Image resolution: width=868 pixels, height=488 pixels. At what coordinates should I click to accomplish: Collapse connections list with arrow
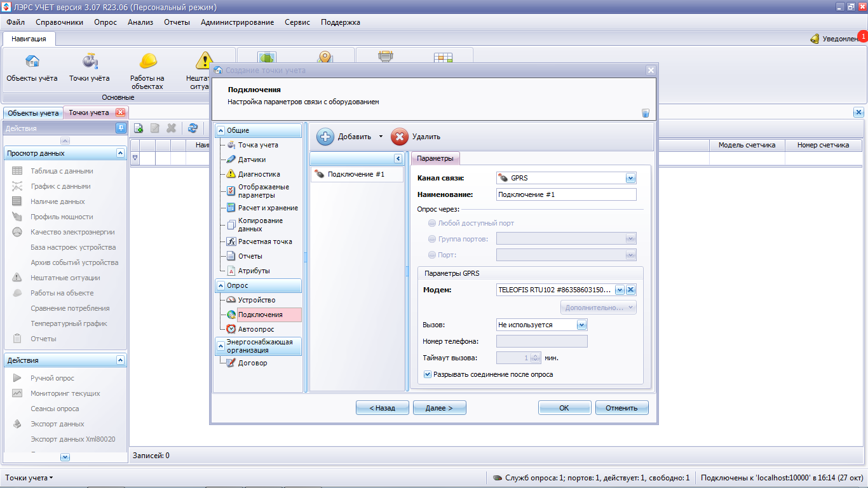coord(398,158)
